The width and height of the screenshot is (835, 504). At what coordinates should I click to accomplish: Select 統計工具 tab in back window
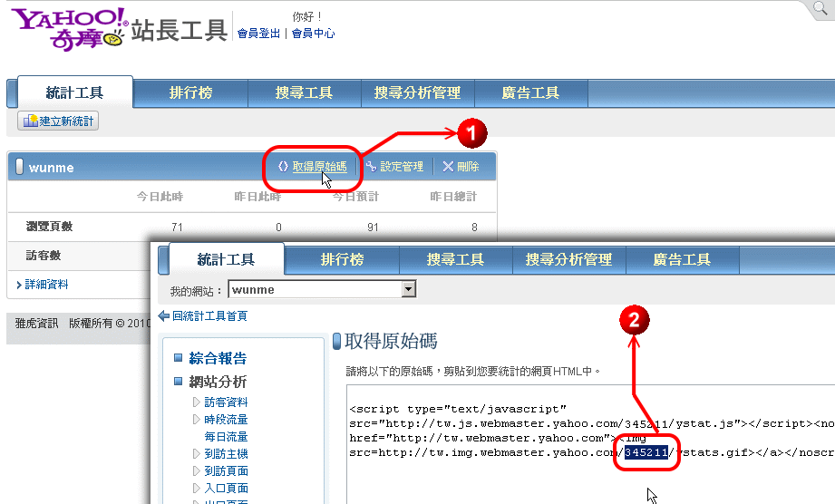(x=74, y=92)
